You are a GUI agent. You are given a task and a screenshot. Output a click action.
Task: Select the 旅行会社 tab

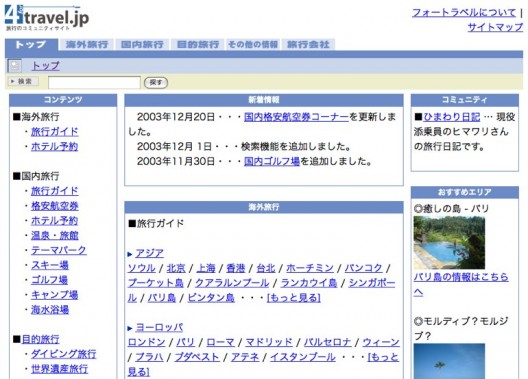coord(308,44)
